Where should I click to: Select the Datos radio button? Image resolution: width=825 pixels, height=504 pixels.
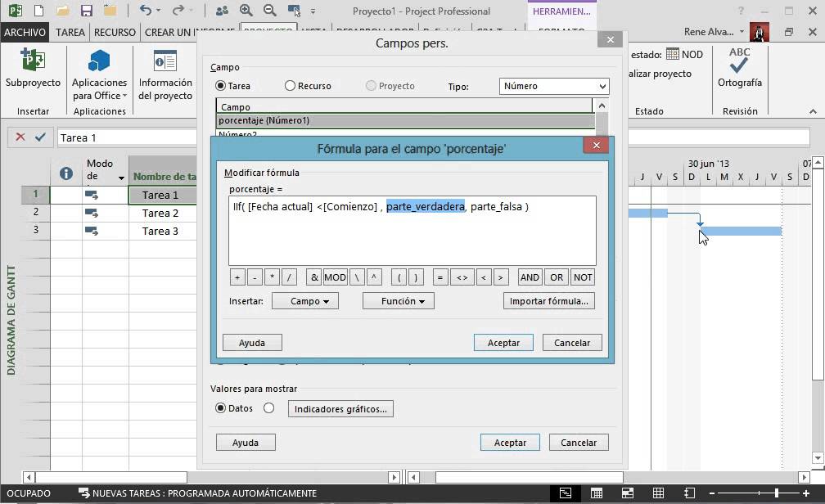click(x=220, y=408)
